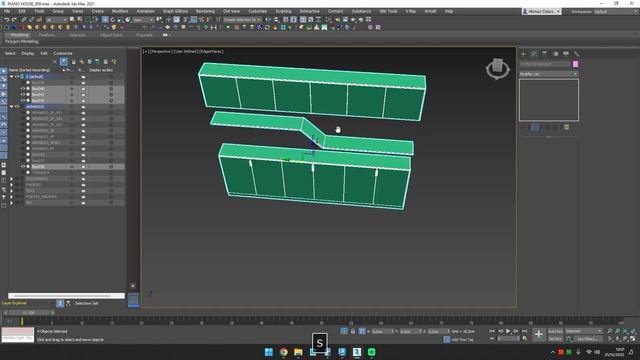Screen dimensions: 640x360
Task: Collapse the 0 (default) layer
Action: (11, 76)
